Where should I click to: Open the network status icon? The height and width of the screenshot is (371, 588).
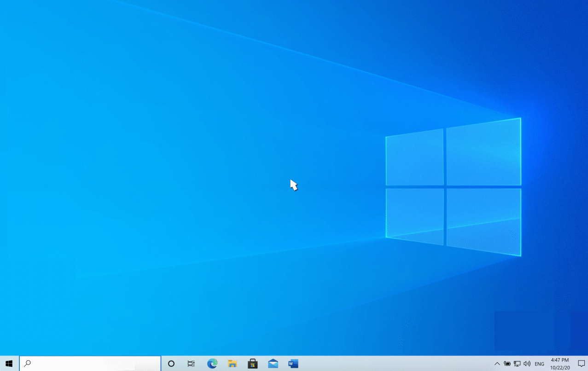517,364
